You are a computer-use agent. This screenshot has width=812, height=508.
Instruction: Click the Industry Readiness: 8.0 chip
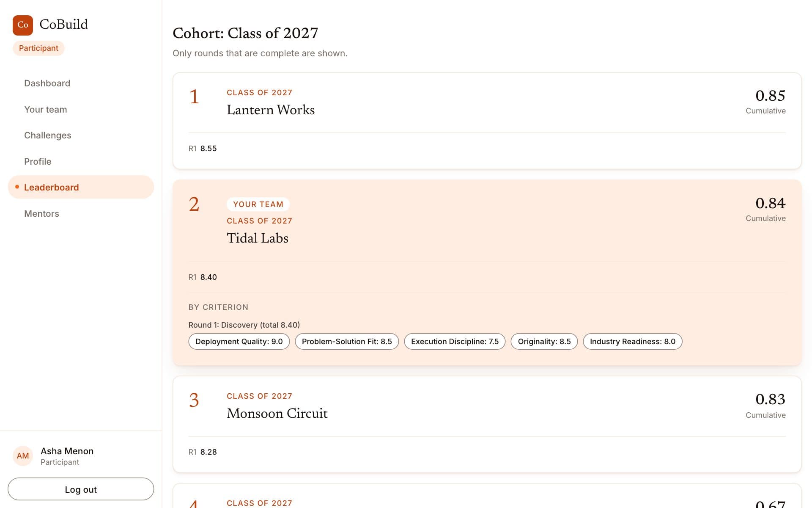point(633,341)
